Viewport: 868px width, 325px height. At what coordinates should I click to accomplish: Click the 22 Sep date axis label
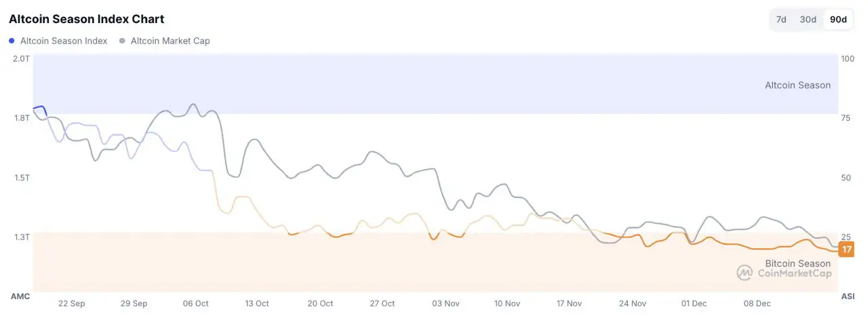pos(71,303)
